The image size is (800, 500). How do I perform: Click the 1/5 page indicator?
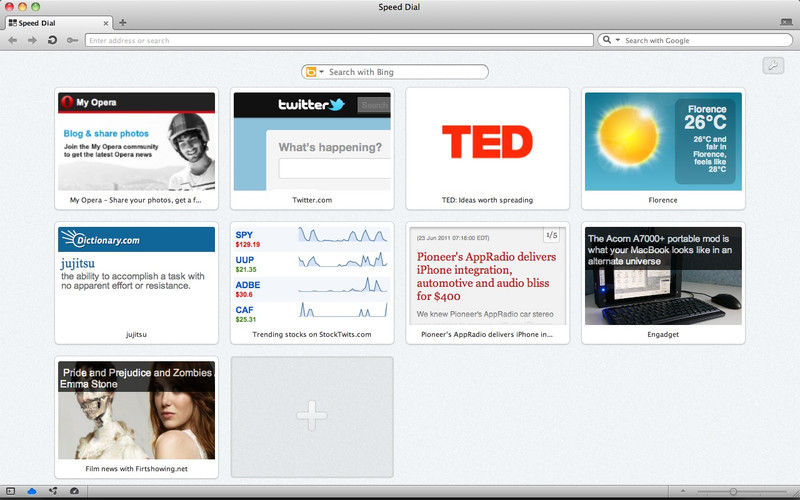pyautogui.click(x=551, y=235)
